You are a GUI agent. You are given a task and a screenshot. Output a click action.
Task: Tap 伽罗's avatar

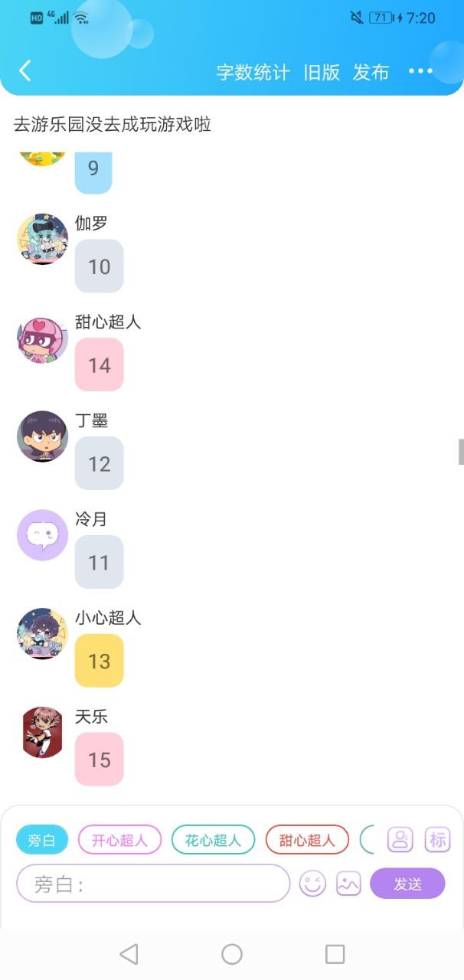click(x=42, y=239)
